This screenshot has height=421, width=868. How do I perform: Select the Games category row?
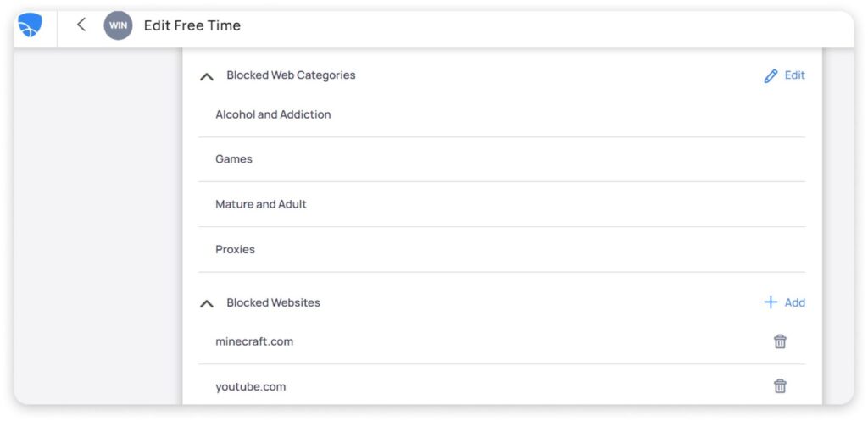234,159
